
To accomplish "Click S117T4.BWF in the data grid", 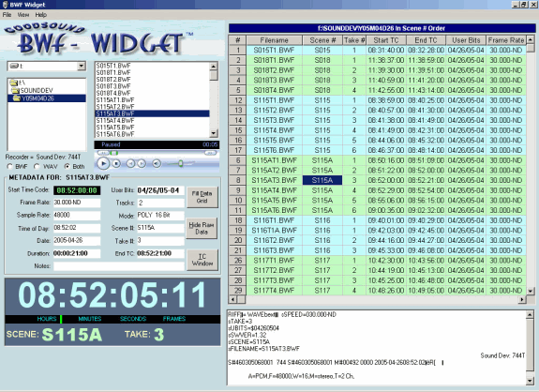I will click(274, 291).
